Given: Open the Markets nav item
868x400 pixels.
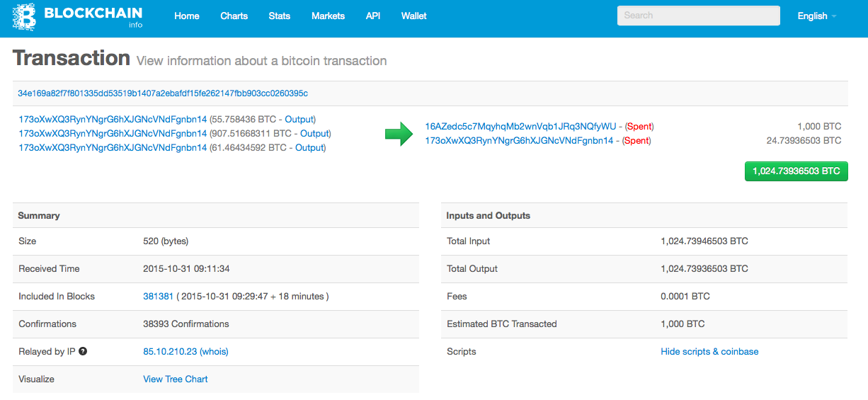Looking at the screenshot, I should point(328,16).
